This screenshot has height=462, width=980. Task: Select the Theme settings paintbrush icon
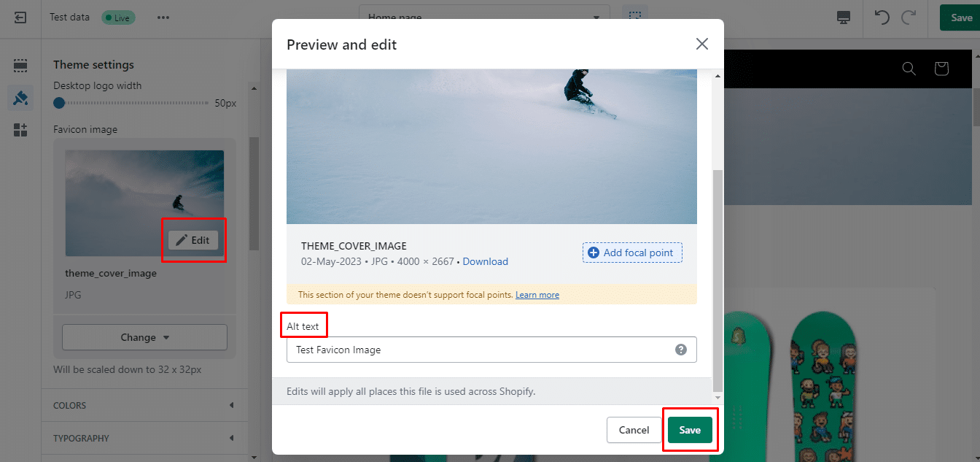click(x=20, y=98)
